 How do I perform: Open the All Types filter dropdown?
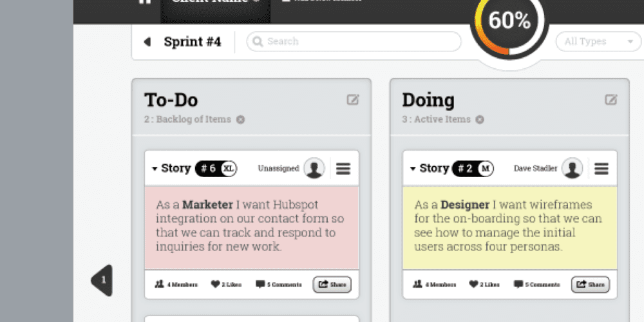pos(598,41)
